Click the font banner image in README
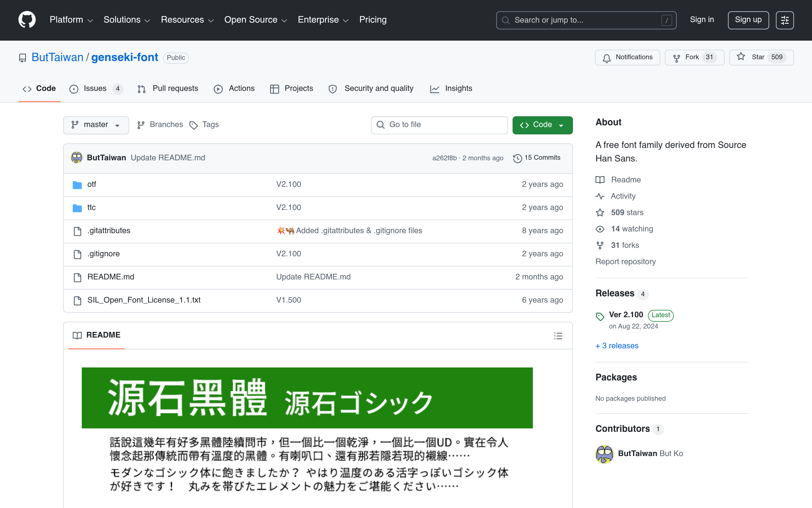The height and width of the screenshot is (508, 812). pos(307,432)
